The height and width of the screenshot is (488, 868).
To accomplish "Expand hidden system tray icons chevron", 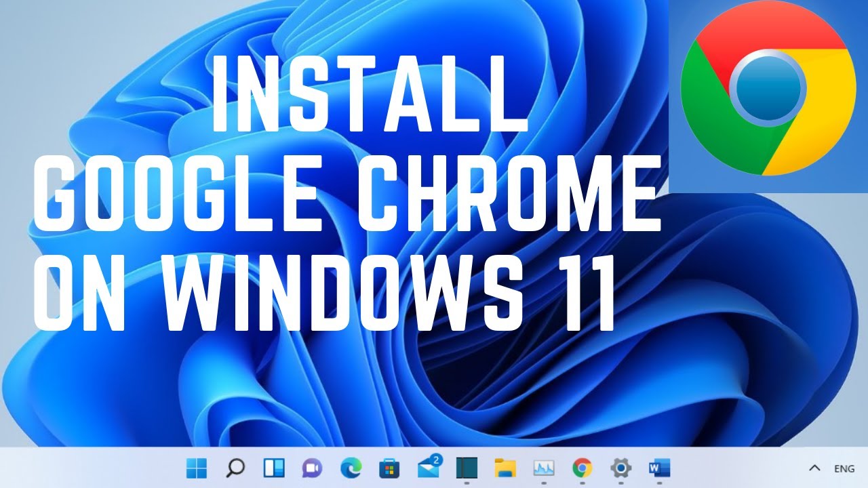I will 815,468.
